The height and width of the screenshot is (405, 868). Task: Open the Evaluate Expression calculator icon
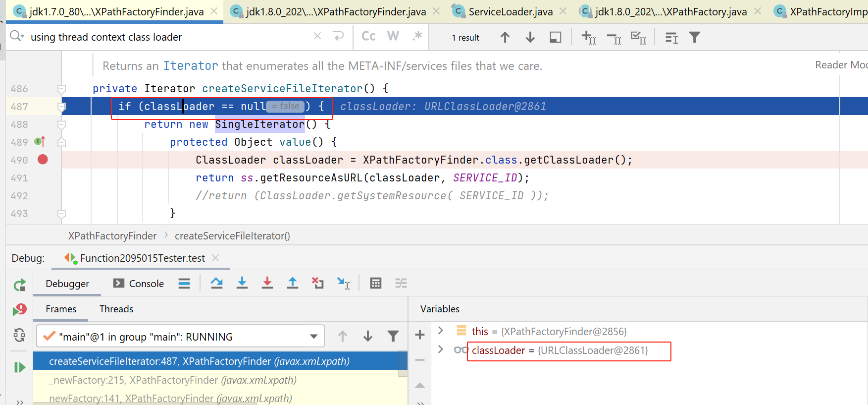coord(376,283)
